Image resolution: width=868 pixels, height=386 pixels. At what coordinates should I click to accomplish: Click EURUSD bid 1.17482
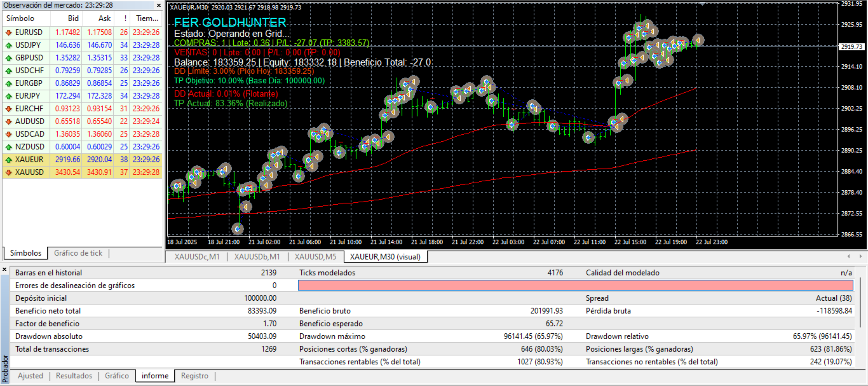point(68,32)
